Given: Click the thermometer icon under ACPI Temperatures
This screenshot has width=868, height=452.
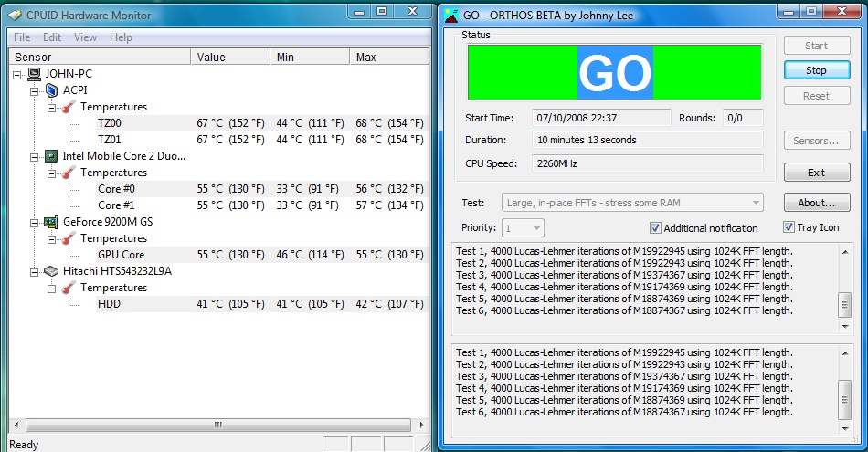Looking at the screenshot, I should click(x=69, y=107).
